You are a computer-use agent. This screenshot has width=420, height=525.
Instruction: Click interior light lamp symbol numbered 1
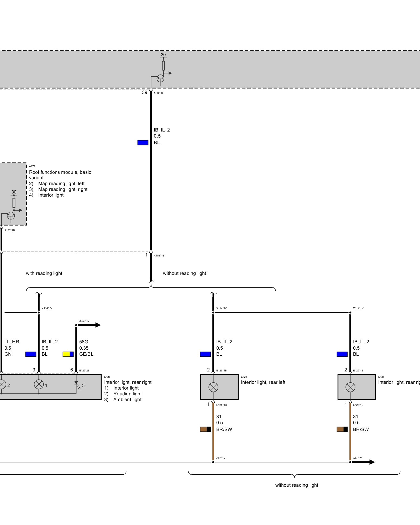(x=39, y=385)
